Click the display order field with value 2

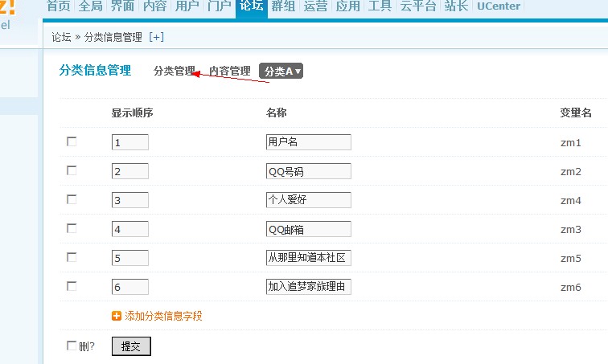coord(130,171)
